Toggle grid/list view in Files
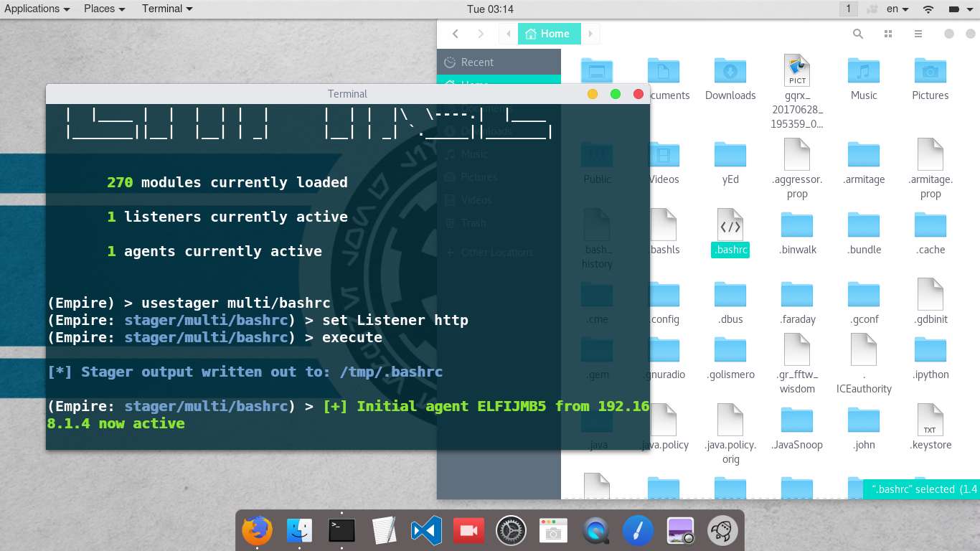Viewport: 980px width, 551px height. coord(888,34)
